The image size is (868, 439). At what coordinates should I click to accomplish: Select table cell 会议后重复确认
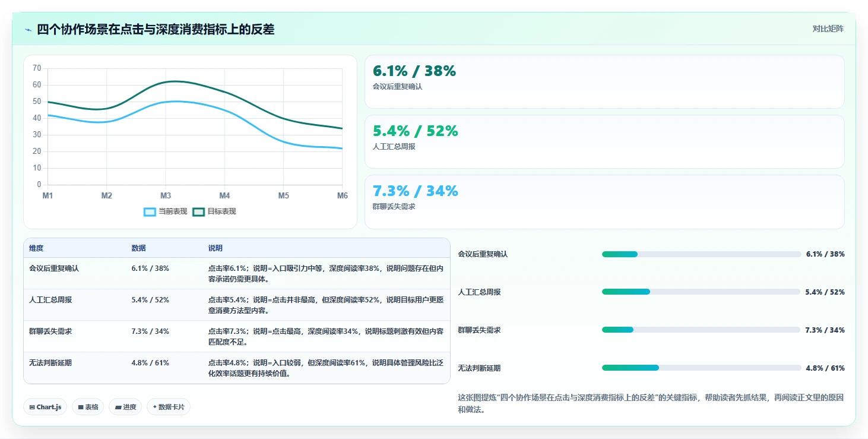(54, 269)
